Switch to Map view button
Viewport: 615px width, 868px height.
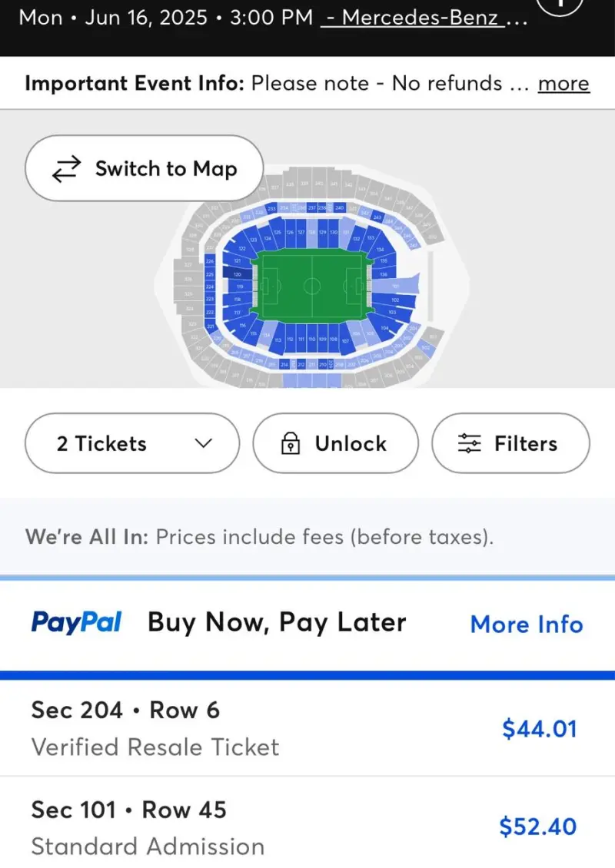(x=144, y=168)
